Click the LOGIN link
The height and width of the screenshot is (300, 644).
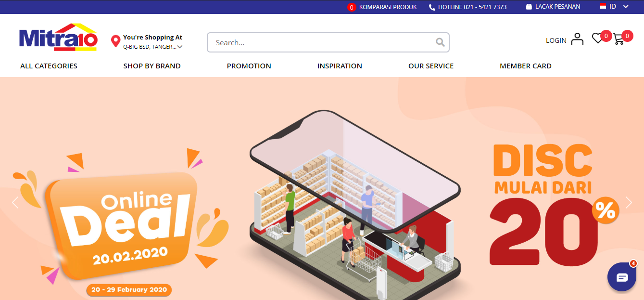tap(556, 40)
